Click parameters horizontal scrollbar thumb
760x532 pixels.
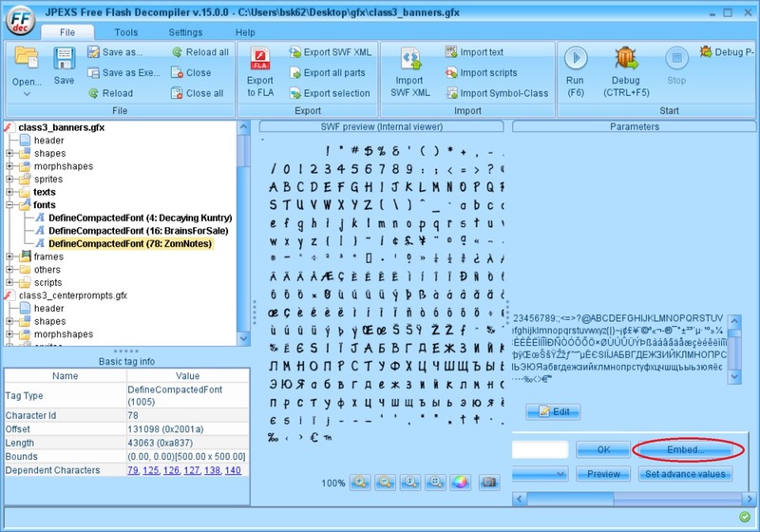[571, 499]
